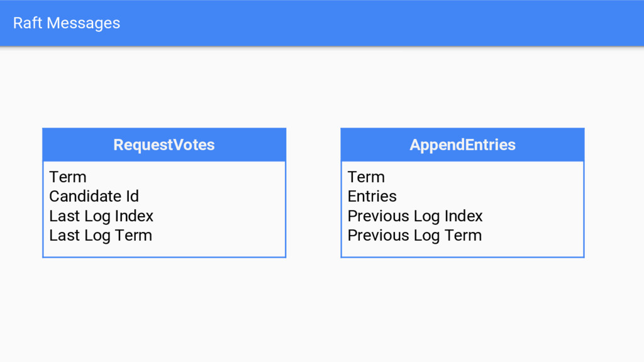The width and height of the screenshot is (644, 362).
Task: Click blank space between the two message boxes
Action: point(313,193)
